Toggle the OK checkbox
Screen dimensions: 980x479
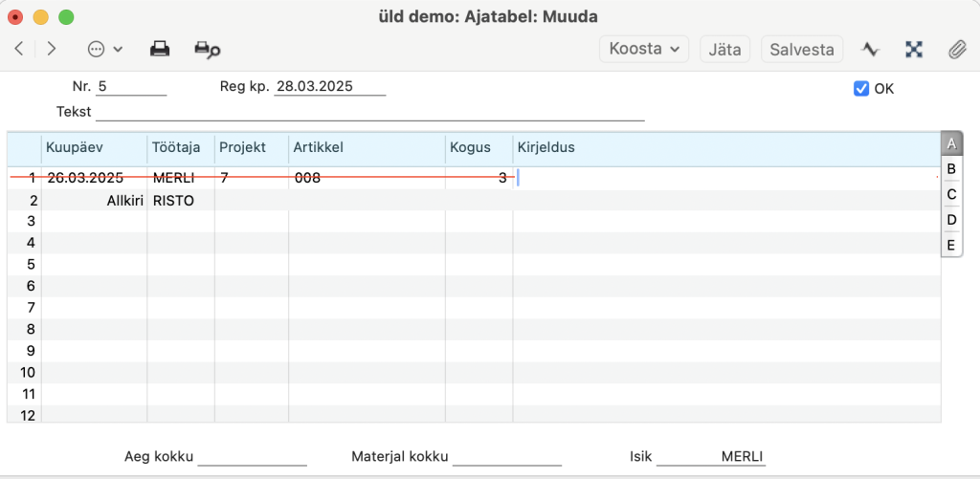point(861,89)
